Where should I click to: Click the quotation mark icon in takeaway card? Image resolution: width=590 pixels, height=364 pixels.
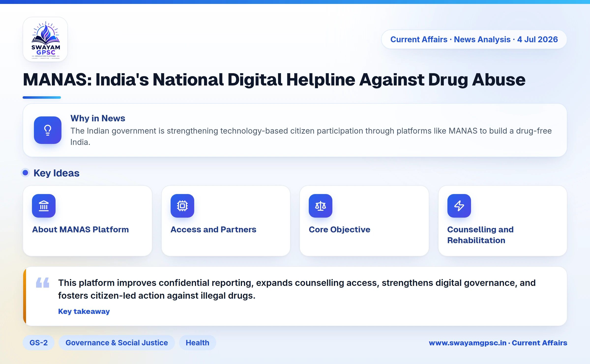(43, 282)
